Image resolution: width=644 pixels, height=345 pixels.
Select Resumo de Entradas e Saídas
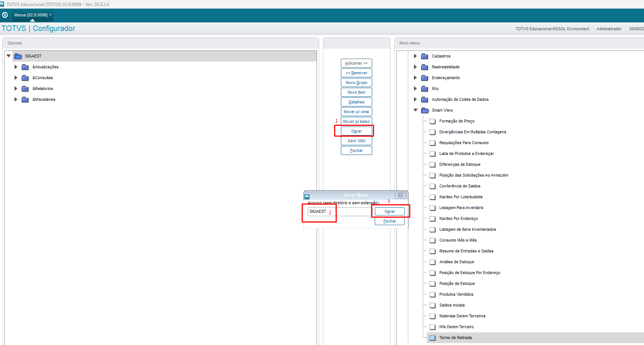point(466,251)
